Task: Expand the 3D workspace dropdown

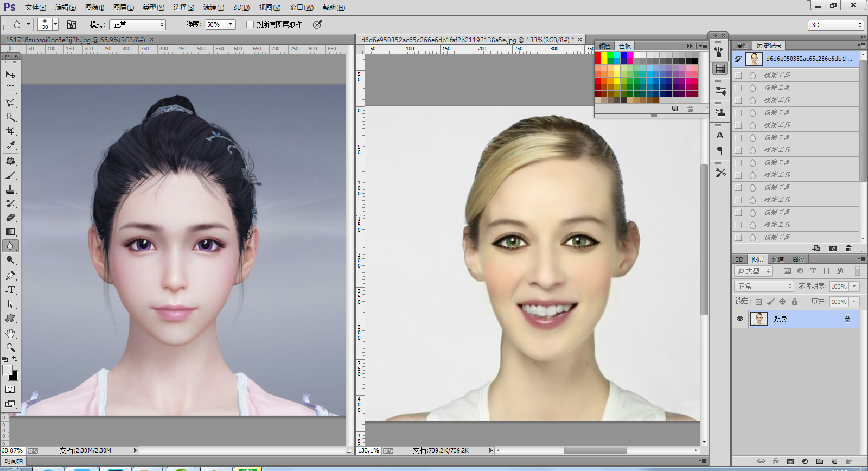Action: click(x=835, y=25)
